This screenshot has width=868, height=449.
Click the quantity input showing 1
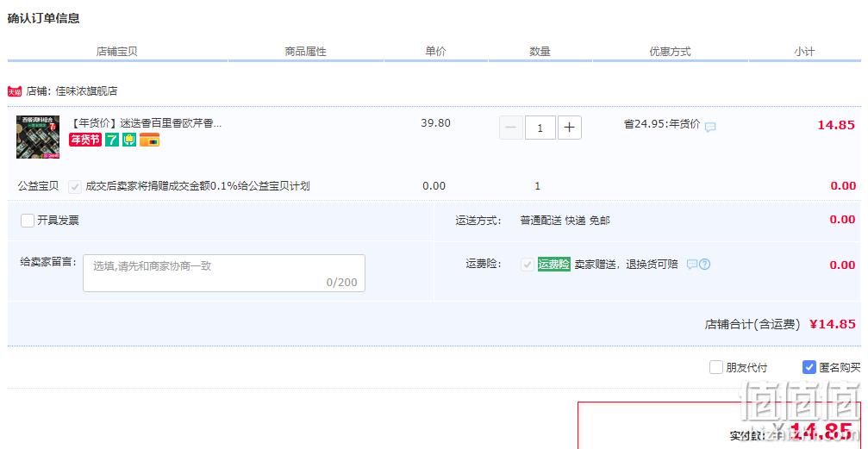540,128
